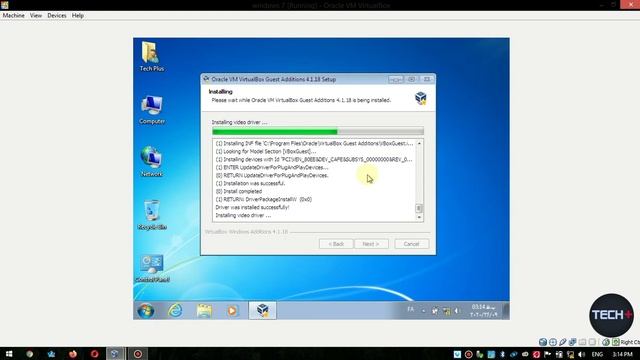The width and height of the screenshot is (640, 360).
Task: Open Windows Media Player taskbar icon
Action: [232, 311]
